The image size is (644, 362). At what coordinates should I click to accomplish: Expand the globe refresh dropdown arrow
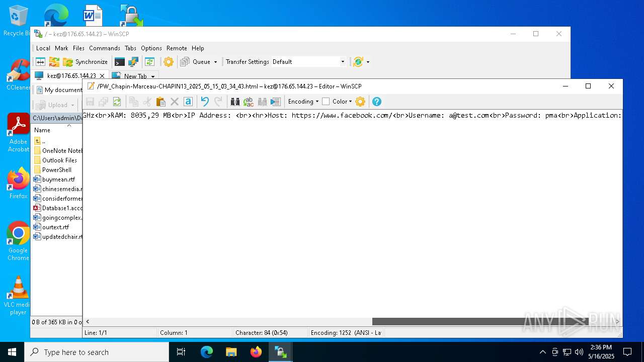tap(368, 62)
